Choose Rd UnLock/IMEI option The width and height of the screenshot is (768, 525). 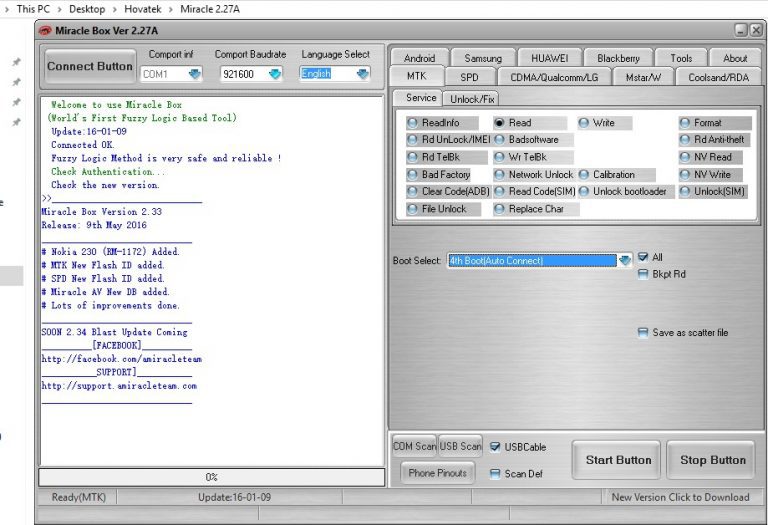(x=448, y=140)
